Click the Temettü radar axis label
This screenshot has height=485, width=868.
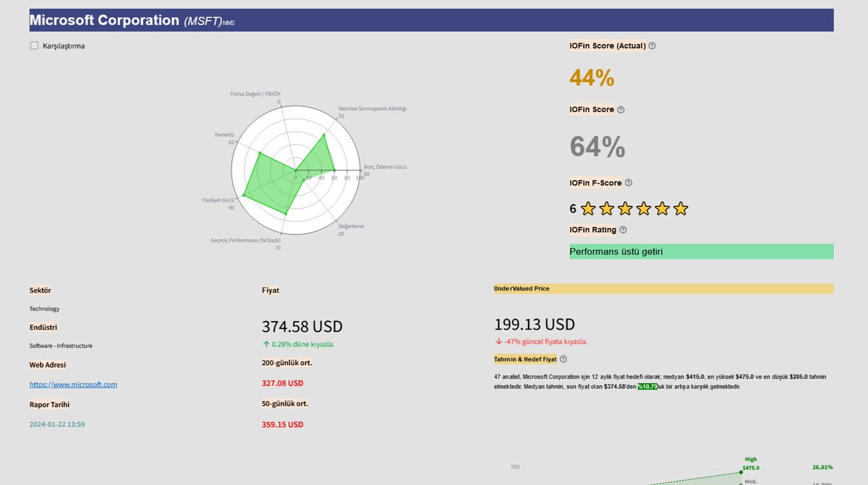[224, 134]
